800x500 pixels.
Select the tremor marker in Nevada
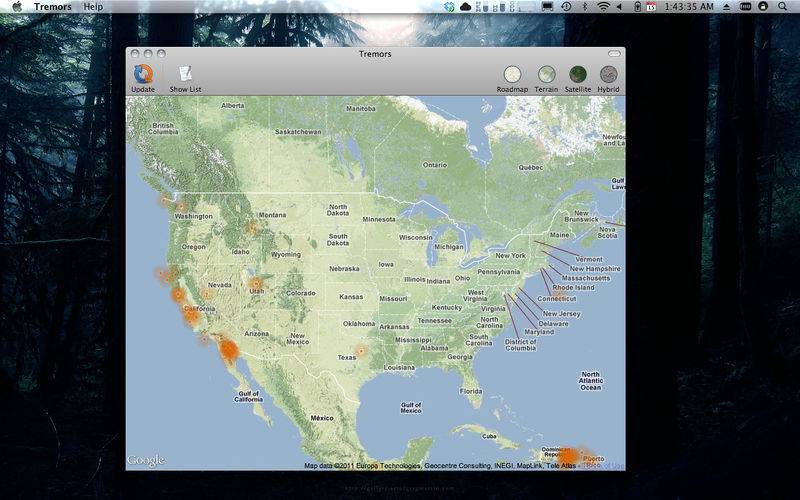pyautogui.click(x=206, y=294)
